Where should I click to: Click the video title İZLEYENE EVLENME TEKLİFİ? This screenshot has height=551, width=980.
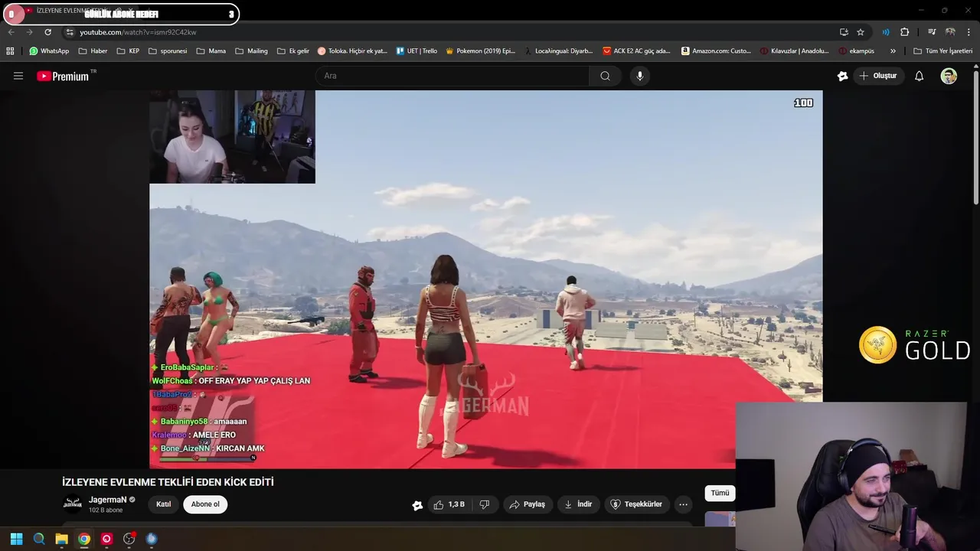[168, 482]
